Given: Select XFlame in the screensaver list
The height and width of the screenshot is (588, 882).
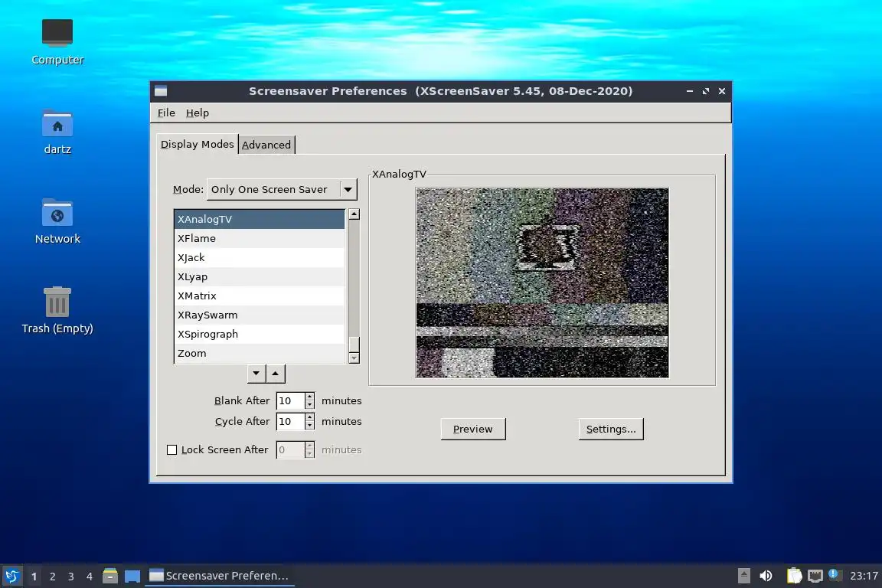Looking at the screenshot, I should tap(260, 239).
